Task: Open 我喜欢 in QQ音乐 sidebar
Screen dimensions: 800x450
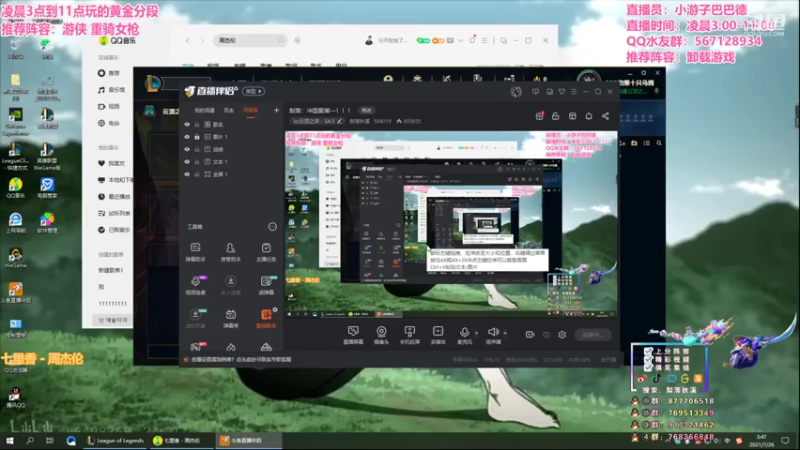Action: pos(112,163)
